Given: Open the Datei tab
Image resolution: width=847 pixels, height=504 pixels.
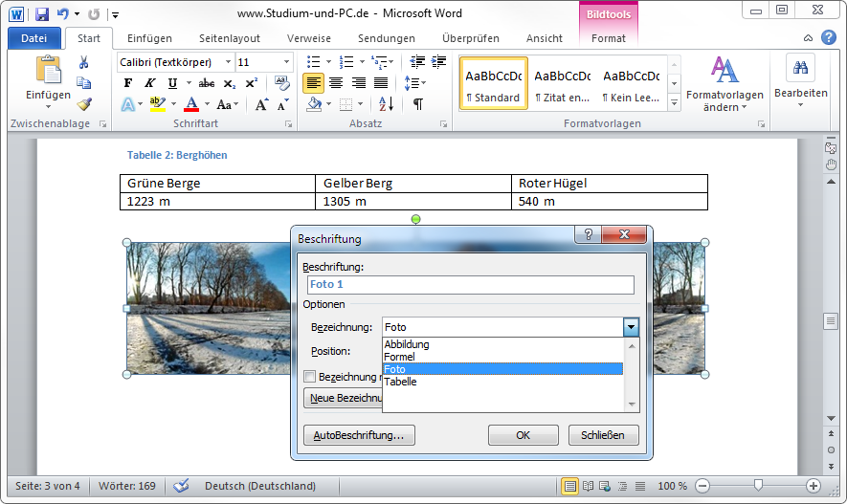Looking at the screenshot, I should coord(34,38).
